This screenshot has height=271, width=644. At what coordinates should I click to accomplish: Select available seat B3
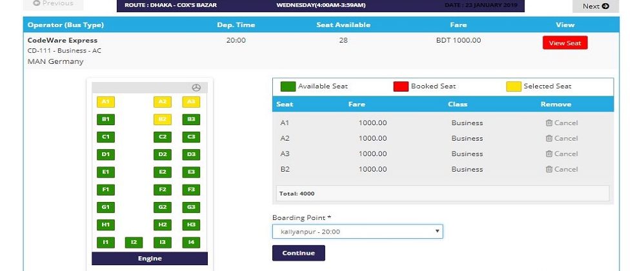191,119
